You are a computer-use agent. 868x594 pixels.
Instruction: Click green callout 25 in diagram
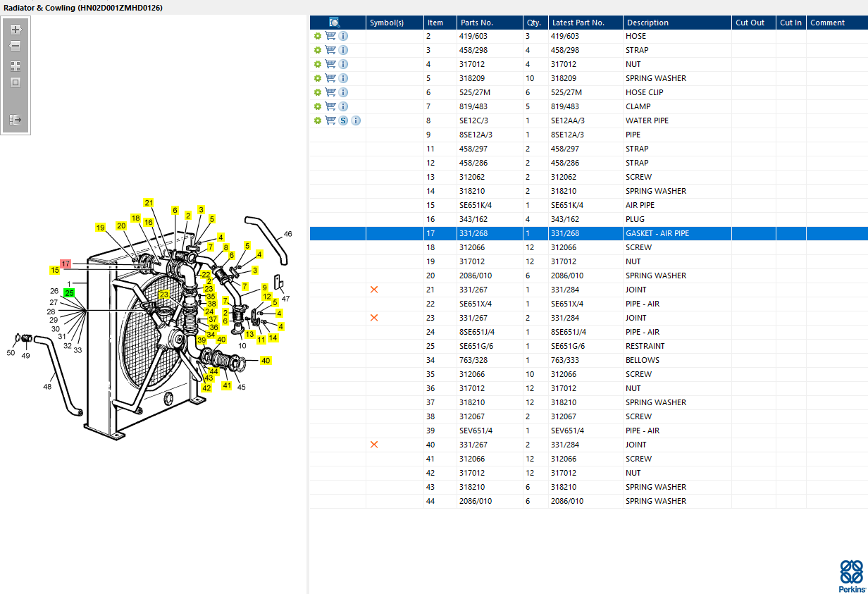point(68,292)
